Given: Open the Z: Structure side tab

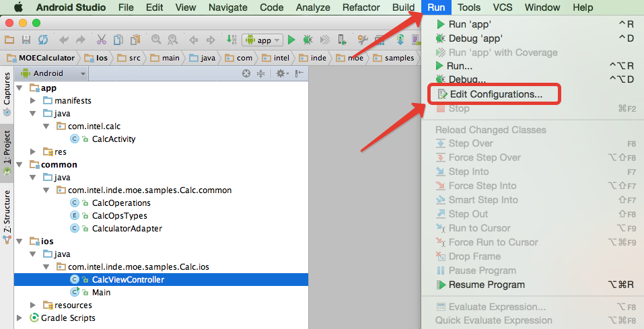Looking at the screenshot, I should [x=7, y=217].
